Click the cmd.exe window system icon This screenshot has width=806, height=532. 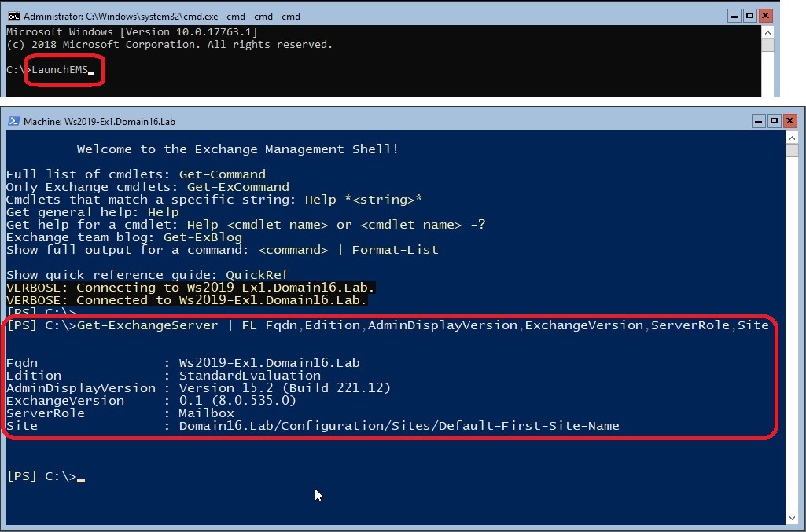click(x=14, y=16)
